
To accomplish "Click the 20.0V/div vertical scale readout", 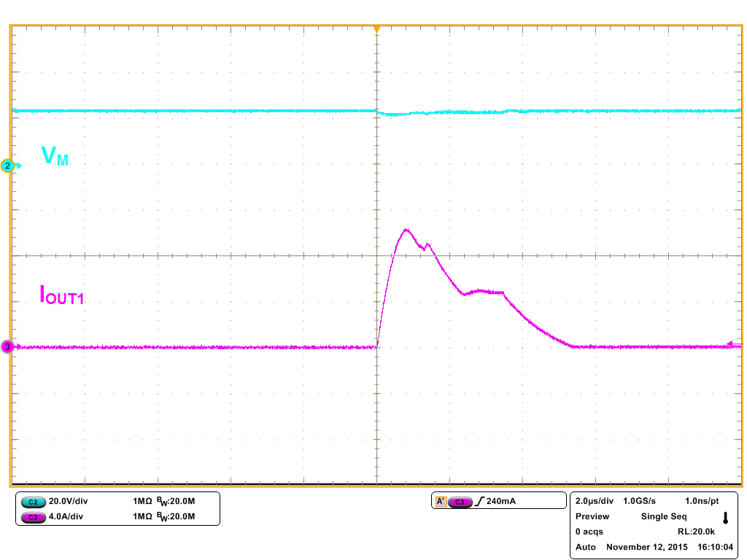I will tap(69, 502).
